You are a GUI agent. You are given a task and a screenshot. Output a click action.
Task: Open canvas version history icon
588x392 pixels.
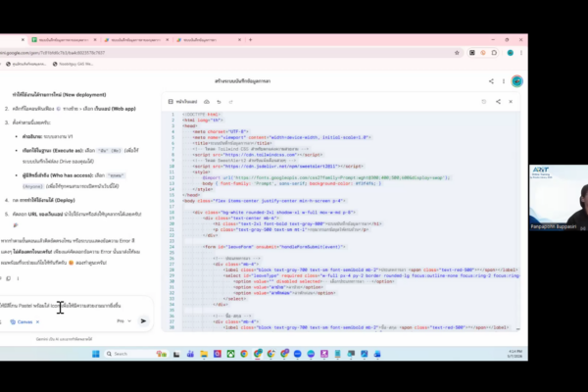[484, 102]
